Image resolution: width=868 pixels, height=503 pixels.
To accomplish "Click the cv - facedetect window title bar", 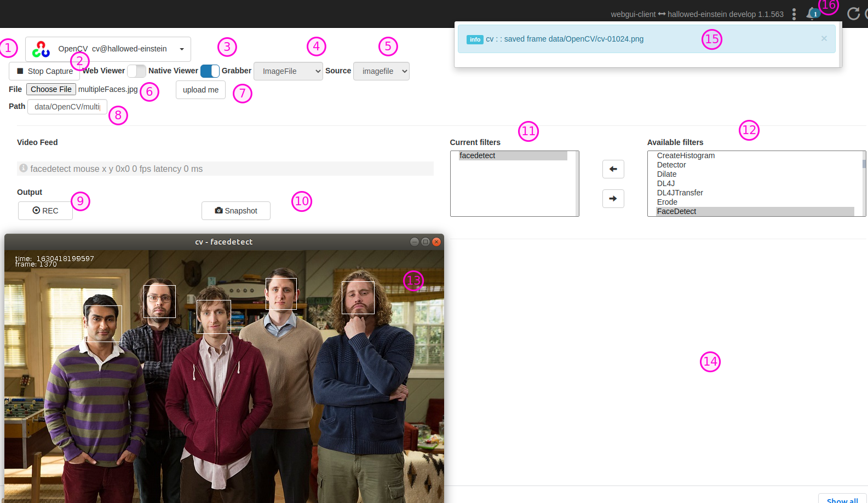I will pyautogui.click(x=224, y=242).
